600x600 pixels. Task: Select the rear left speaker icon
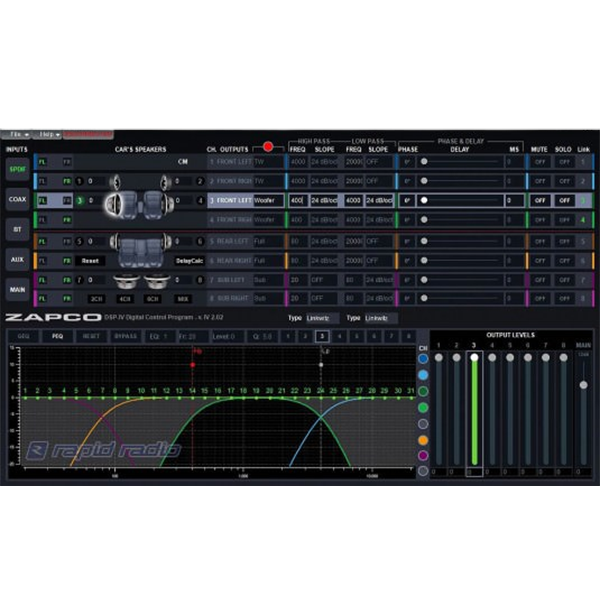tap(114, 241)
